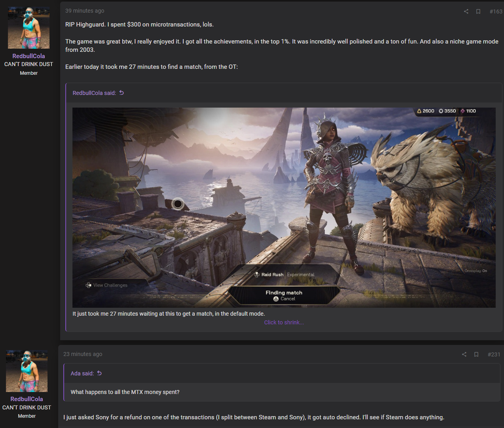This screenshot has width=504, height=428.
Task: Open RedbullCola username link in post #163
Action: coord(29,56)
